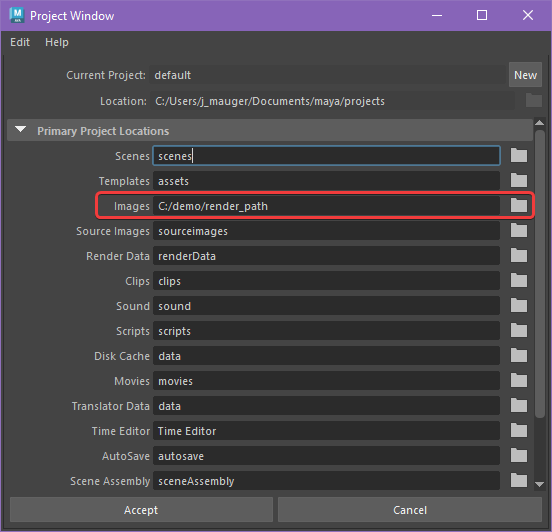Collapse the Primary Project Locations section

click(x=21, y=130)
